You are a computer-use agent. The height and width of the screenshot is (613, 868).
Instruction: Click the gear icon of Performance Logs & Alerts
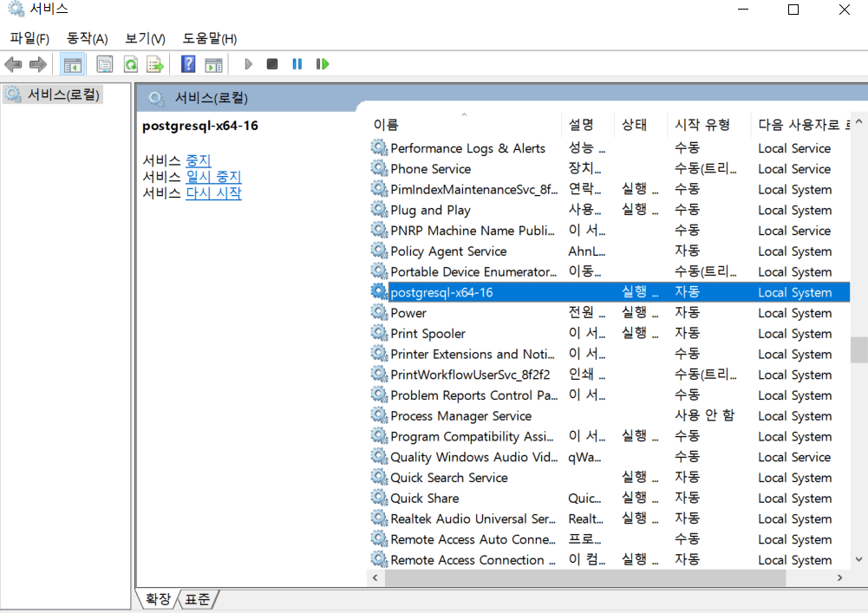[379, 148]
